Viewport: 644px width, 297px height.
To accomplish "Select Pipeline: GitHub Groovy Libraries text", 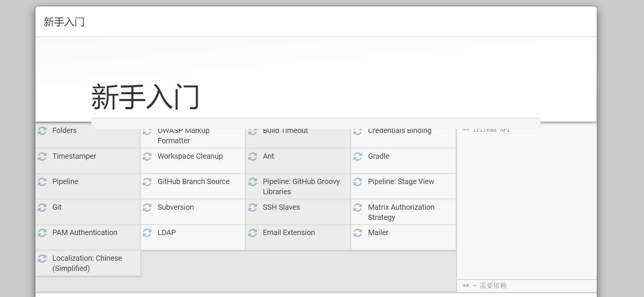I will tap(301, 187).
